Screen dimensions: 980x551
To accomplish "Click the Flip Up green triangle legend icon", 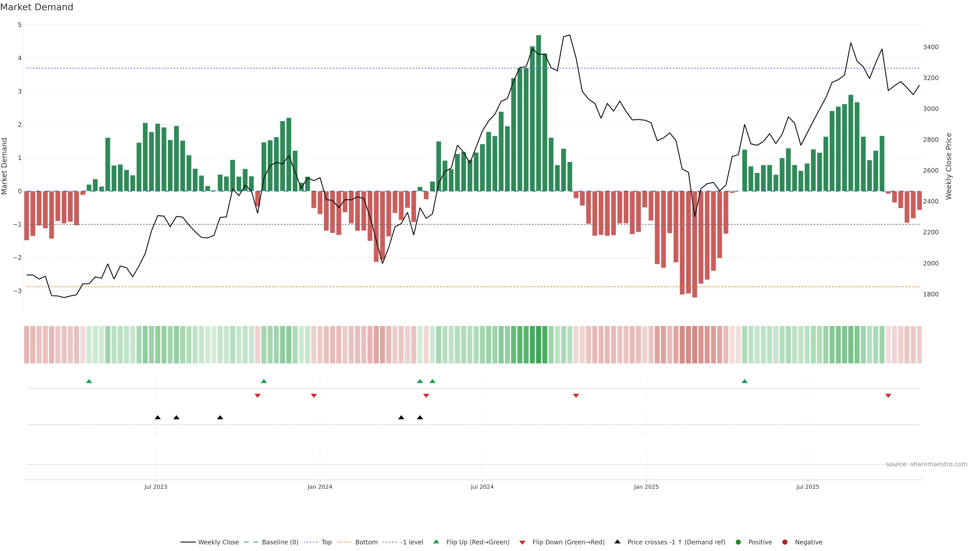I will 436,542.
